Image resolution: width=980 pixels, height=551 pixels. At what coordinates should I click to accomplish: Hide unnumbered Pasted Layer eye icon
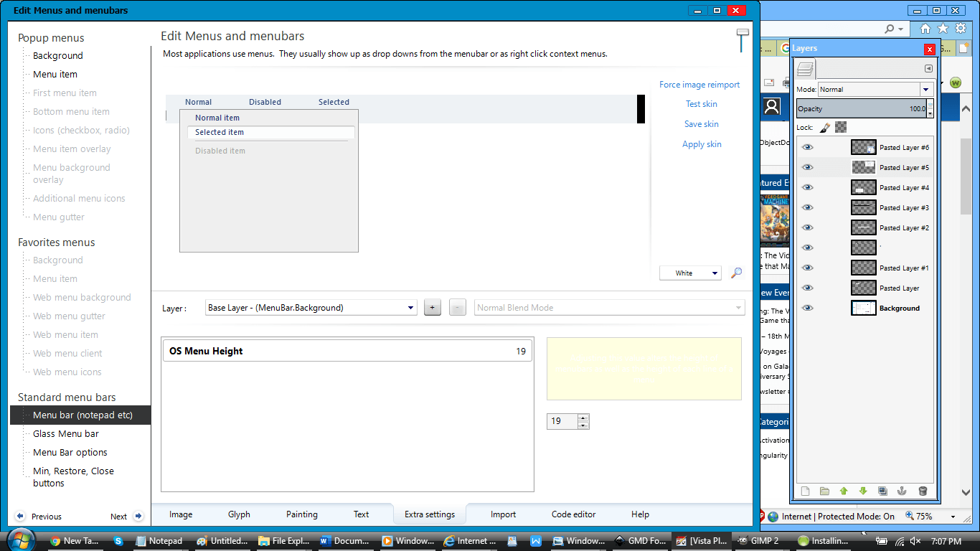click(808, 288)
